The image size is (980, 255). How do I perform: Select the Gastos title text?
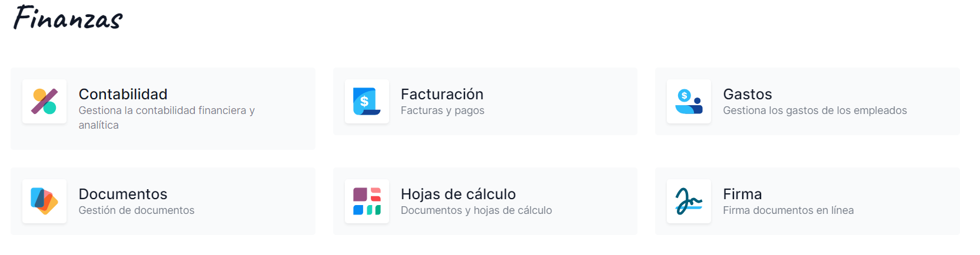click(748, 94)
